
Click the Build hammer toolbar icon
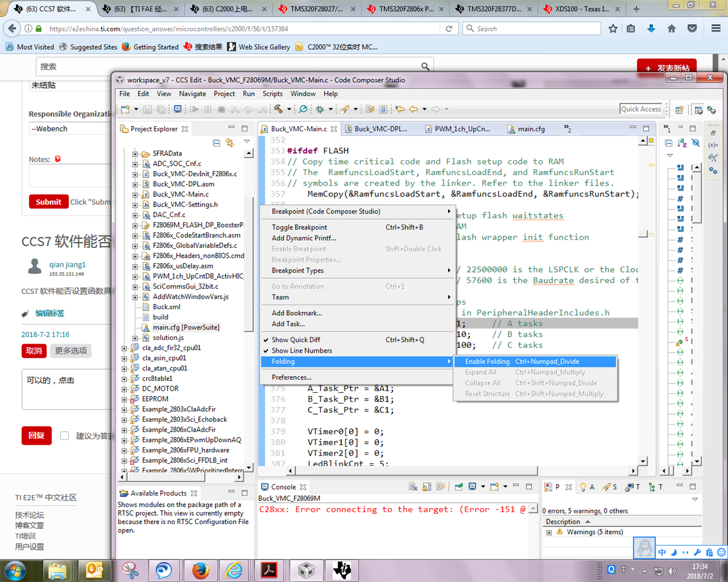coord(279,109)
